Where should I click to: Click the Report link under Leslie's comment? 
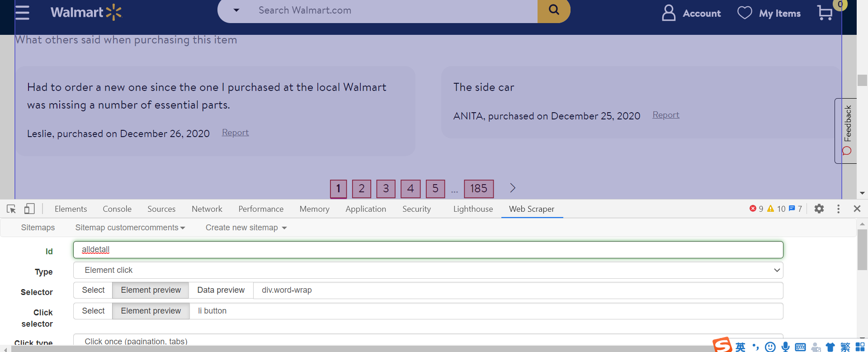[x=235, y=133]
